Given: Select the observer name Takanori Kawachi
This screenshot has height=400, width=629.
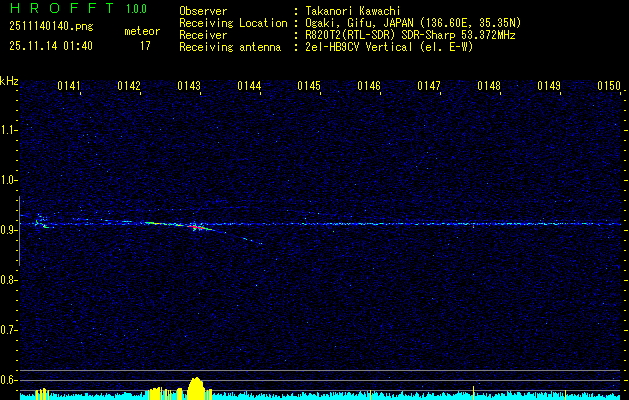Looking at the screenshot, I should [353, 11].
